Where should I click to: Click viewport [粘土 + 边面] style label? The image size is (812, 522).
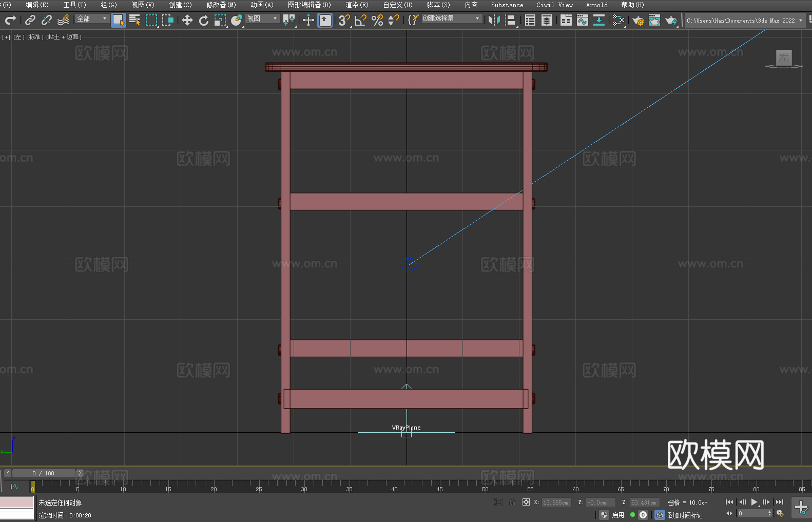64,37
